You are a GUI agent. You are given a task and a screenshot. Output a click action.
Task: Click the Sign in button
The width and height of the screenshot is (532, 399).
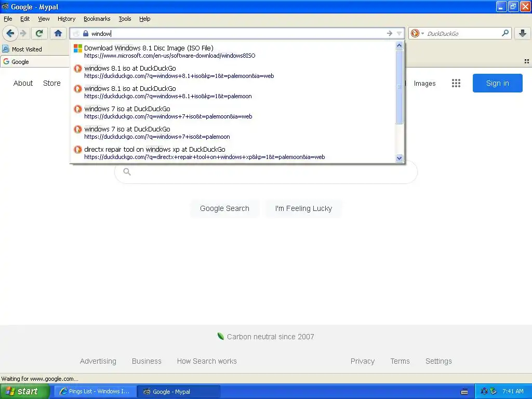coord(497,83)
